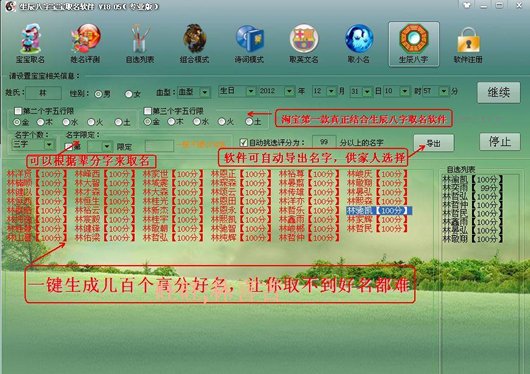Viewport: 530px width, 374px height.
Task: Choose 土 for the third character element
Action: [249, 121]
